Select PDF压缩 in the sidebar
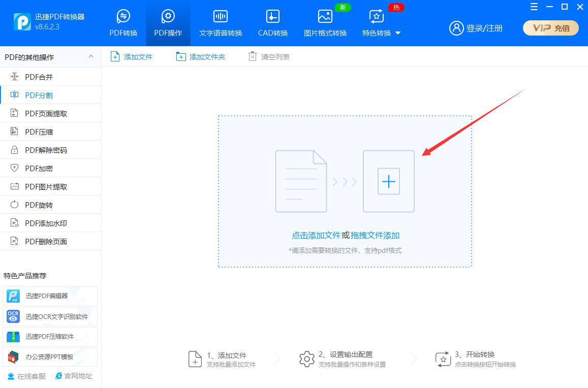588x388 pixels. (51, 132)
